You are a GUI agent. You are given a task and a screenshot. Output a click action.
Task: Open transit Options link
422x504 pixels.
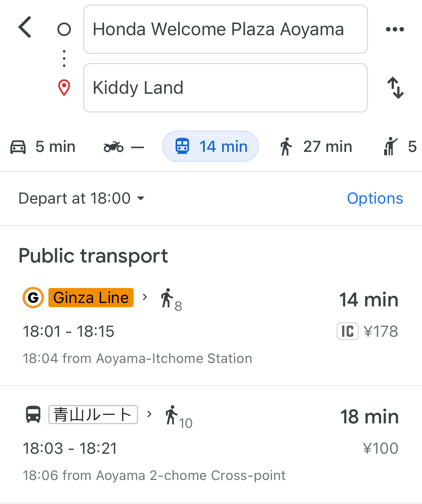[x=375, y=198]
